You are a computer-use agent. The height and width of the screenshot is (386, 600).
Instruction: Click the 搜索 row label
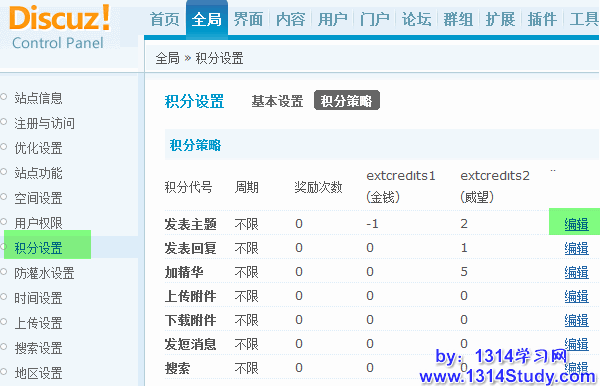(178, 368)
